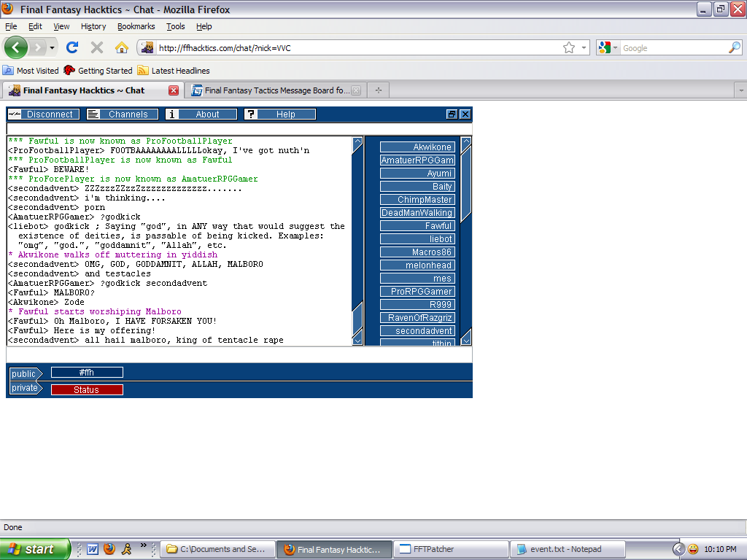Click the Google search box
The width and height of the screenshot is (747, 560).
[x=673, y=47]
